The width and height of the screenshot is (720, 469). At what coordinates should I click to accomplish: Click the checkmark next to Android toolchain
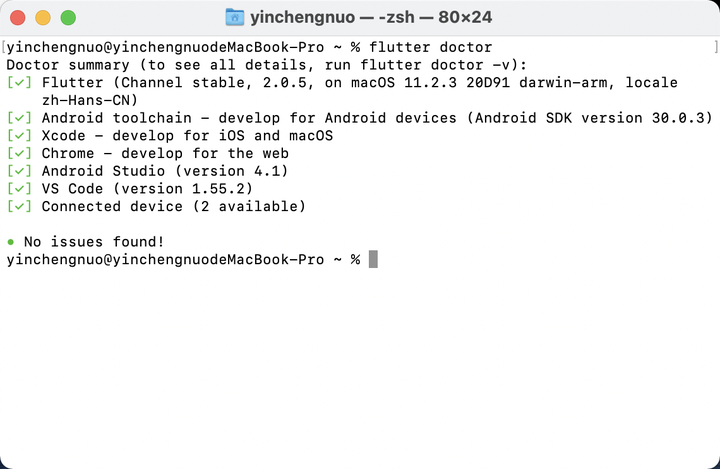(19, 118)
